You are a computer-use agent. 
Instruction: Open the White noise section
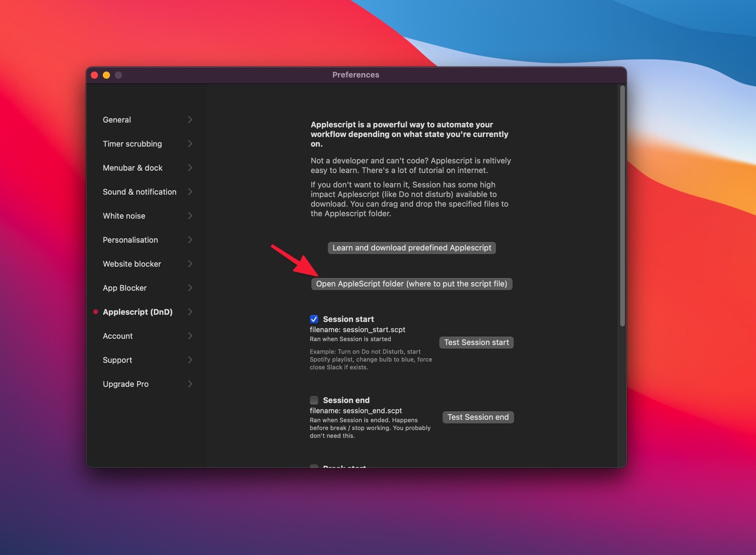click(124, 216)
